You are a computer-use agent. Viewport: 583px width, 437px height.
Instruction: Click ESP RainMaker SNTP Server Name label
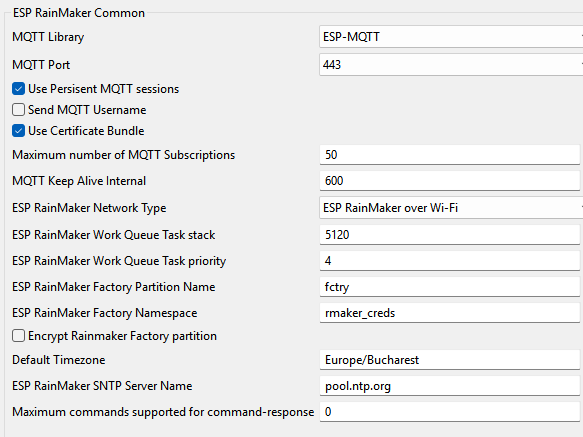point(102,386)
